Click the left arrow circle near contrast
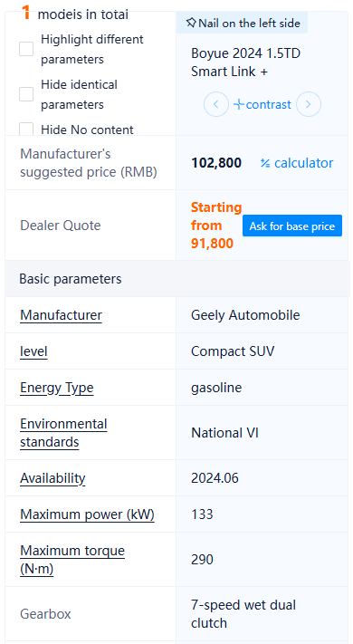 point(216,104)
